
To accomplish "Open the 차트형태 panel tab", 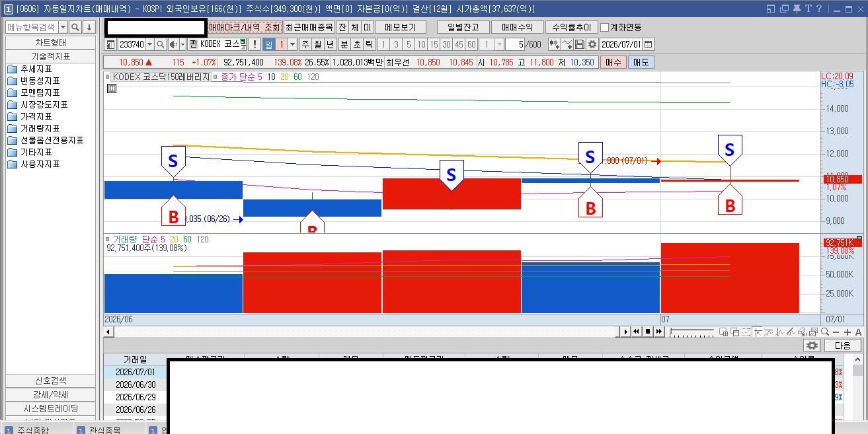I will (51, 43).
